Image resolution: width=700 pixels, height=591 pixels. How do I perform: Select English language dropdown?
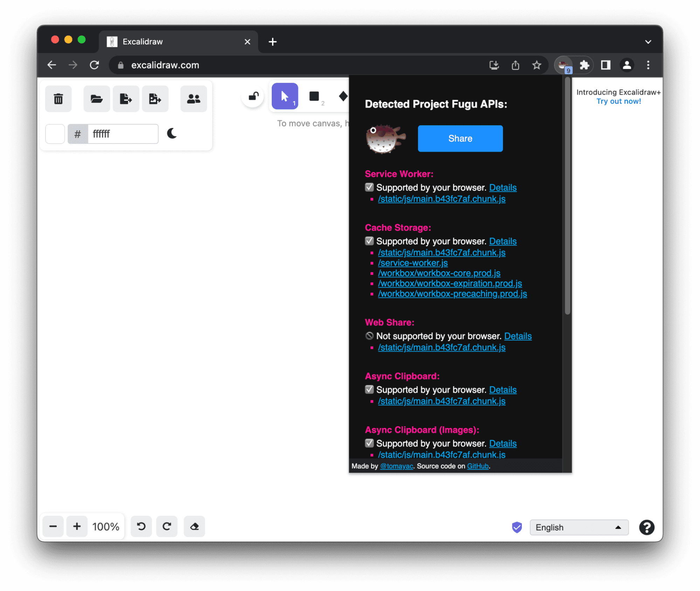point(577,527)
